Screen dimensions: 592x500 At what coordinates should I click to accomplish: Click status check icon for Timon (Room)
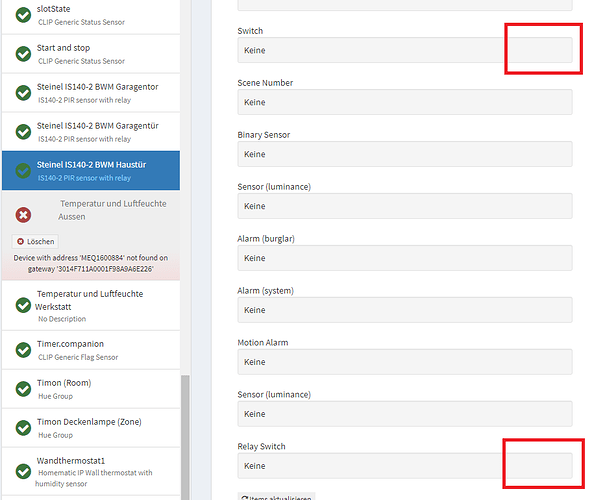pos(23,389)
